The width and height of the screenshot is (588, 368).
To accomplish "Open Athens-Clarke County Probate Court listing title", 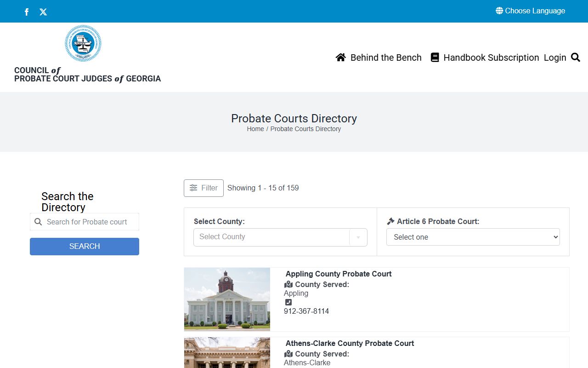I will click(350, 343).
